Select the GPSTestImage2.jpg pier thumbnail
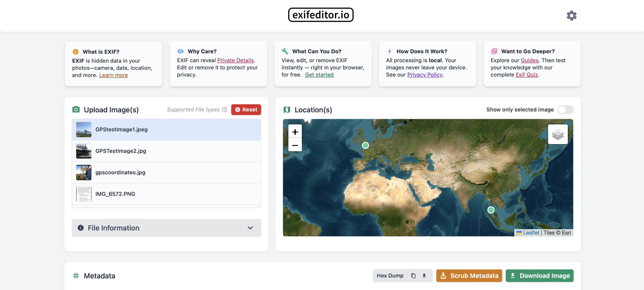Image resolution: width=644 pixels, height=290 pixels. pyautogui.click(x=84, y=151)
